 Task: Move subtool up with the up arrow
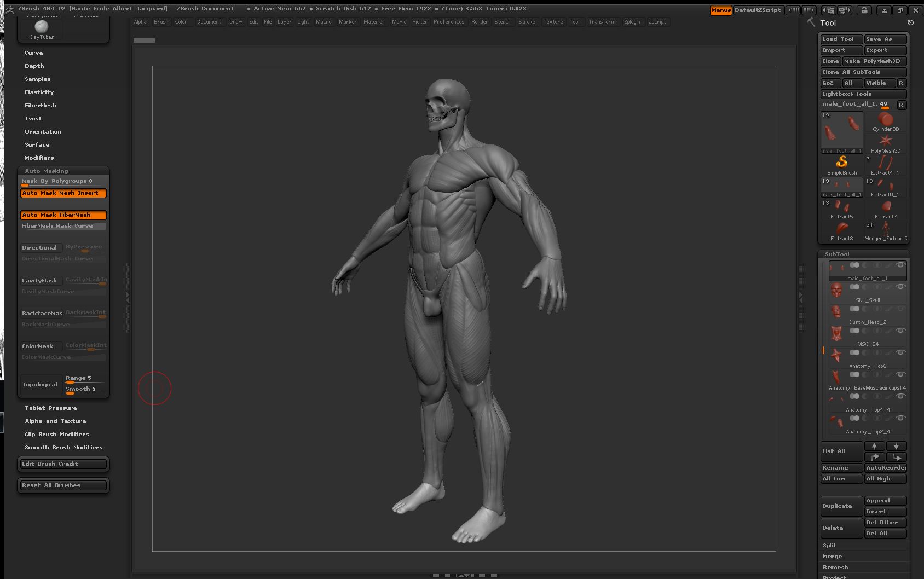click(874, 446)
